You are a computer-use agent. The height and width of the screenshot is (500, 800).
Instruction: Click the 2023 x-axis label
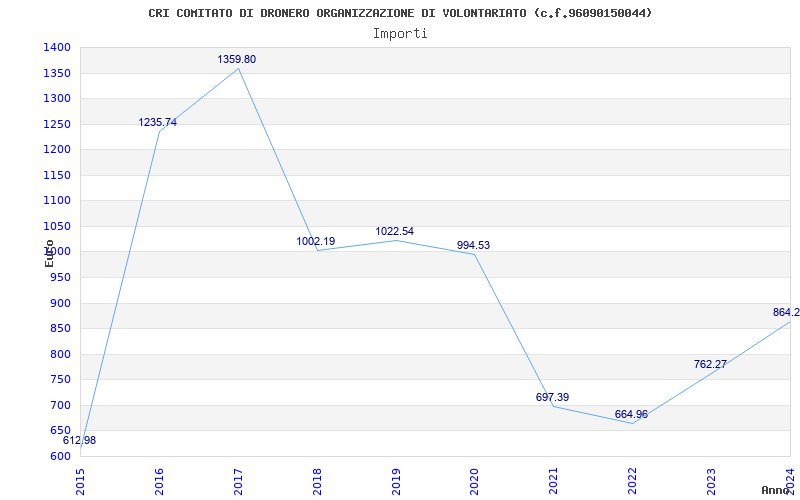tap(712, 481)
